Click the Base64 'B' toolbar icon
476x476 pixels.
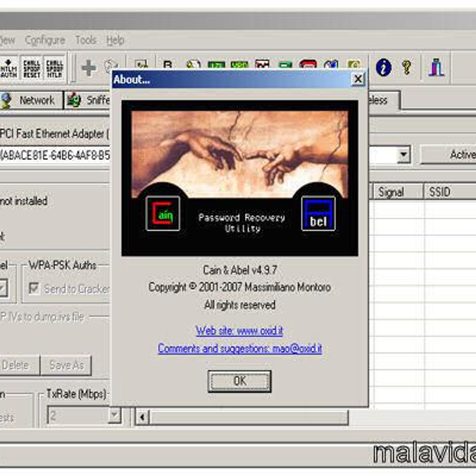168,65
